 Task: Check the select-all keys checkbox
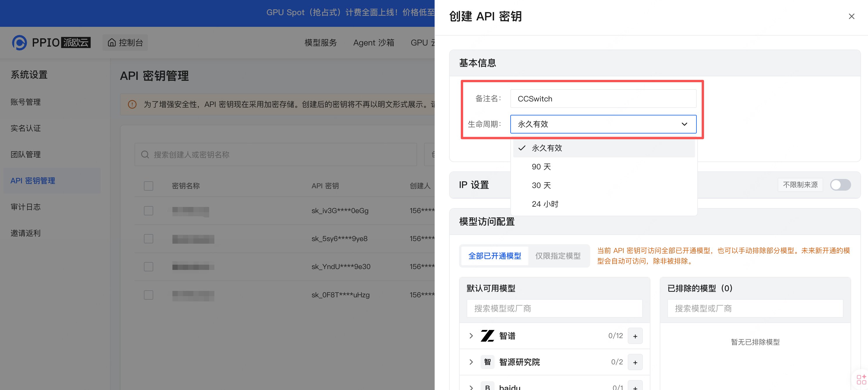149,186
